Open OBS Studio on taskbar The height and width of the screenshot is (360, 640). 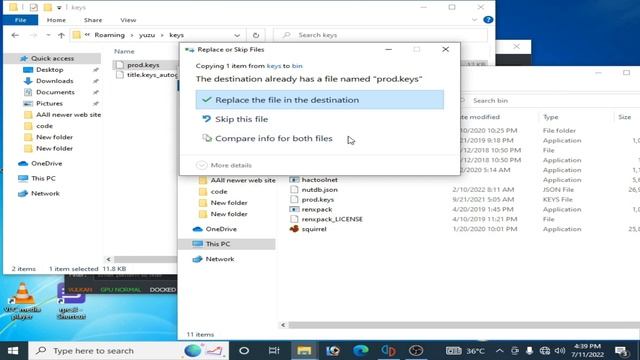(416, 351)
